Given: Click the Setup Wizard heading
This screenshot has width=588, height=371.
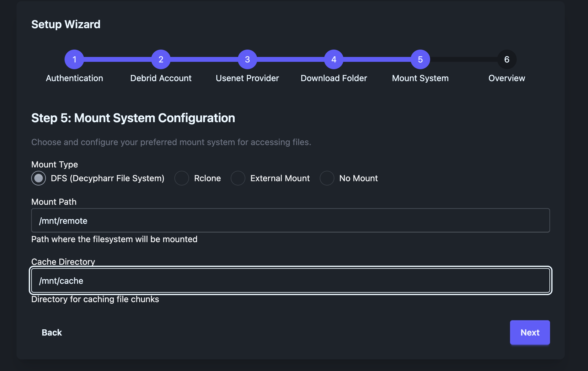Looking at the screenshot, I should click(65, 24).
